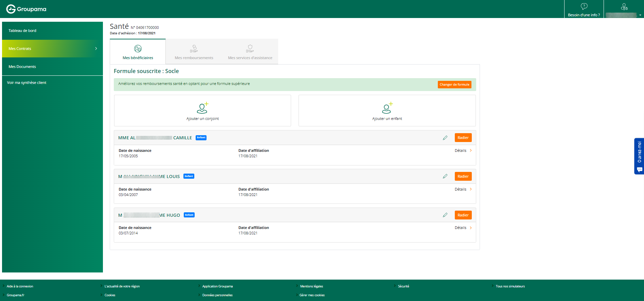Click the Enfant badge next to Camille
The image size is (644, 301).
coord(201,138)
